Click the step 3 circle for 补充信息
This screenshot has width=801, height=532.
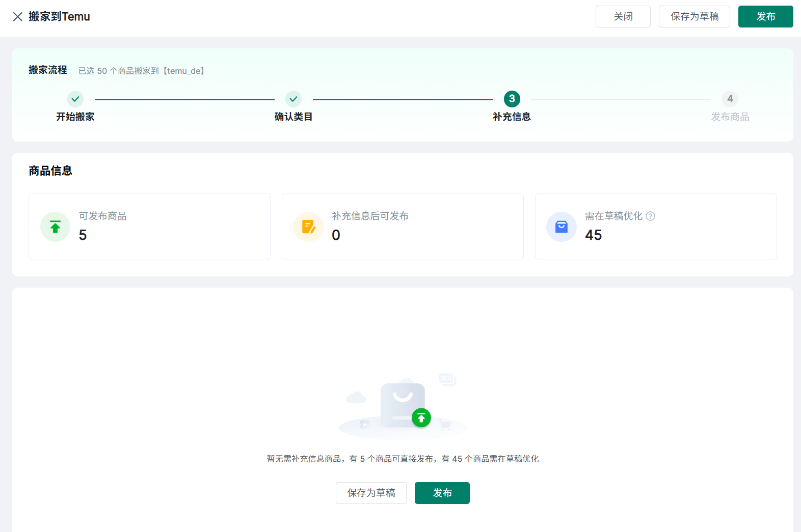pos(512,99)
